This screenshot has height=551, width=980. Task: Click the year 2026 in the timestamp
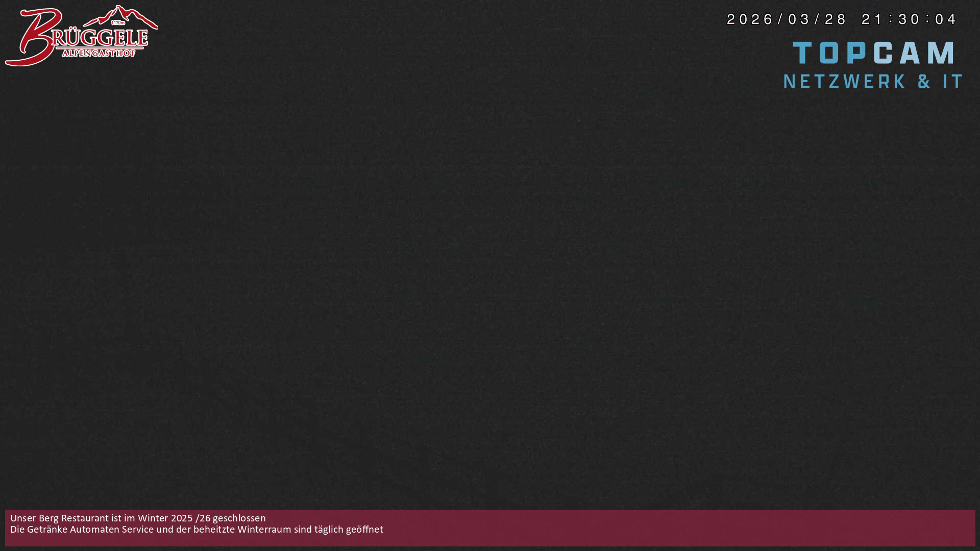(x=750, y=19)
